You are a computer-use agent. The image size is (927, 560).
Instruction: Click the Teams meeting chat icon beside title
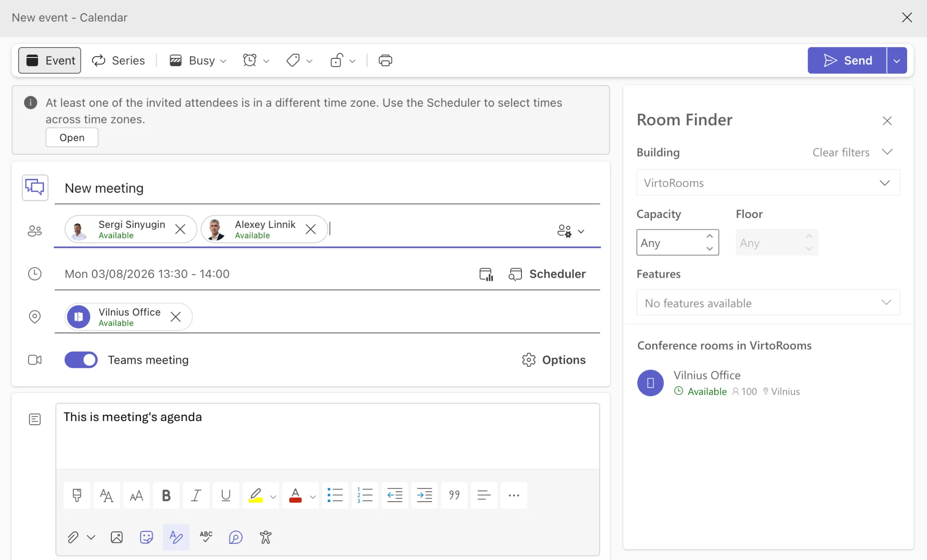coord(35,187)
